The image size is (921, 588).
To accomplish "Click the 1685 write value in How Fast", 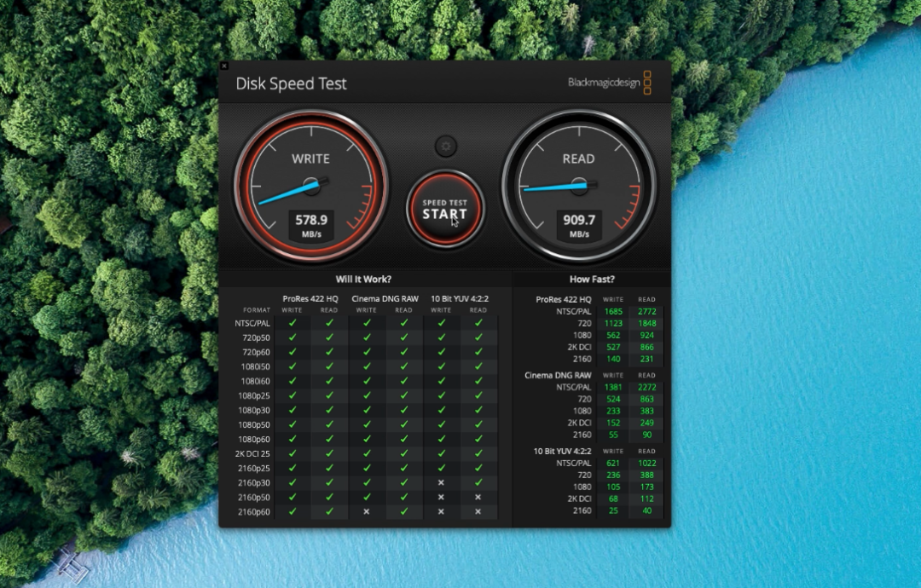I will [613, 312].
